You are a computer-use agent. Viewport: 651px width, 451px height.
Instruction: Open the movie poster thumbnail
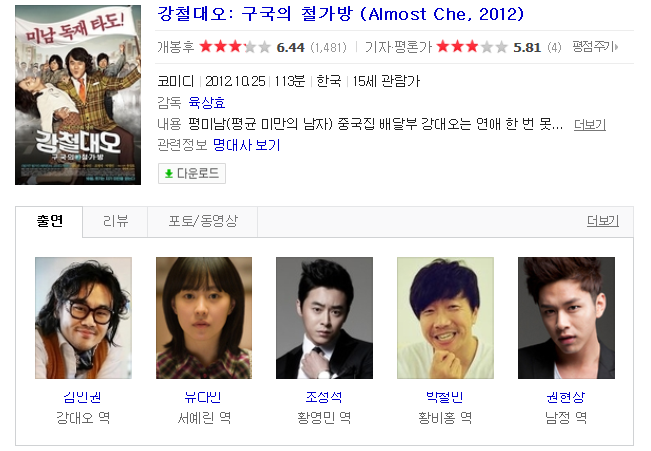click(78, 95)
